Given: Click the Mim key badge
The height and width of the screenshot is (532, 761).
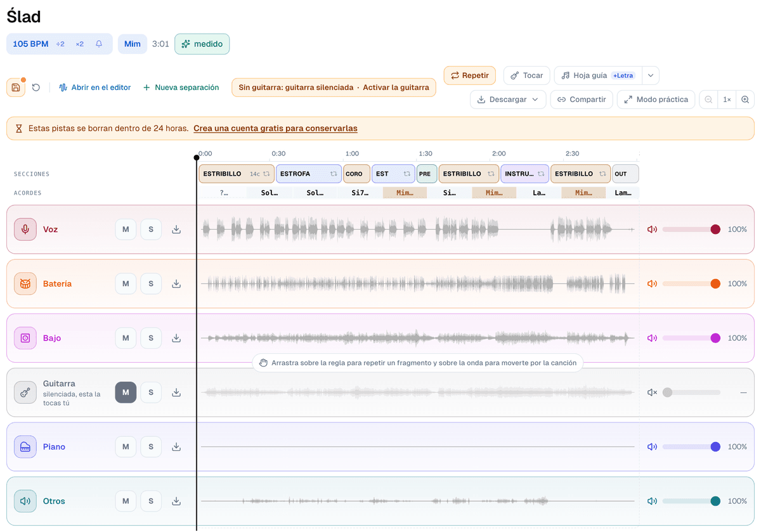Looking at the screenshot, I should click(x=133, y=44).
